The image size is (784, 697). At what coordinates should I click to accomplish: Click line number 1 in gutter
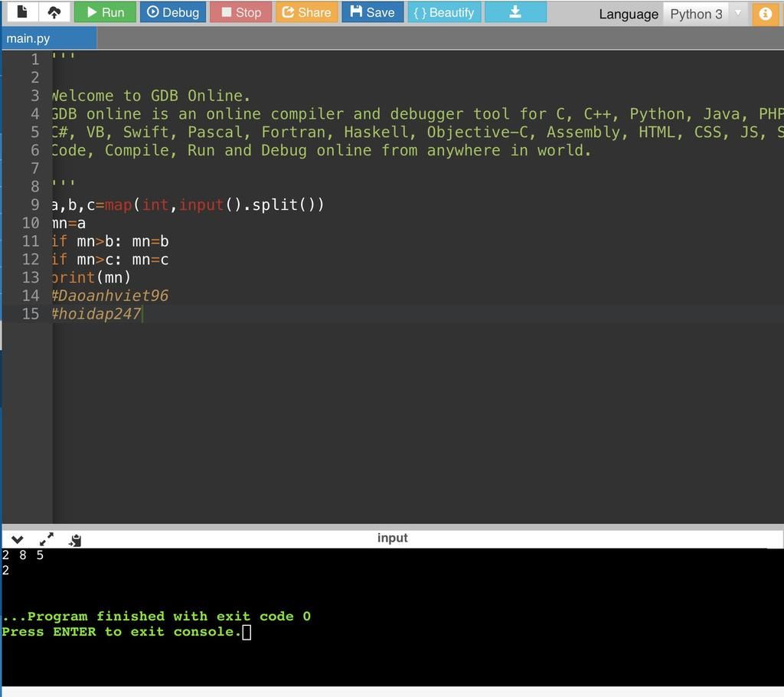(x=34, y=60)
